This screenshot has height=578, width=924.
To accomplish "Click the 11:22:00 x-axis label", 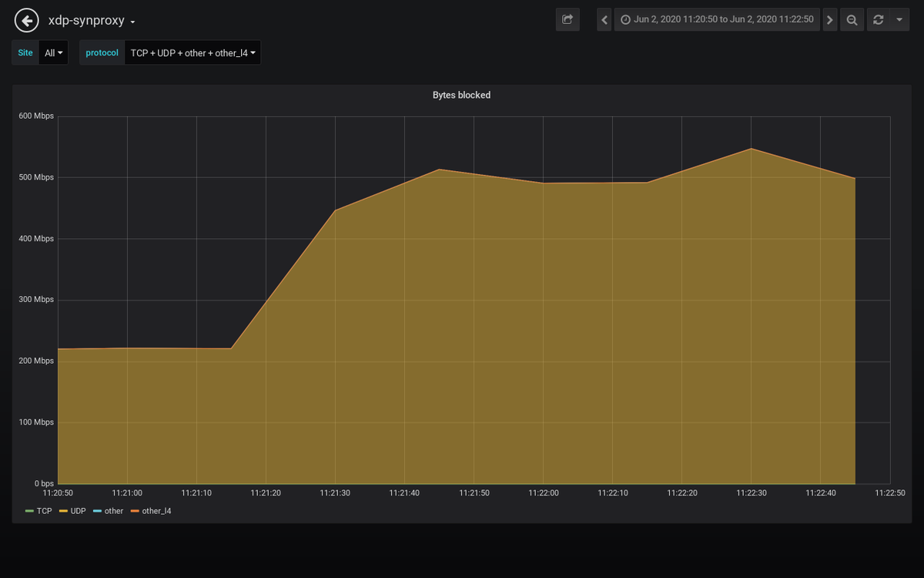I will [x=544, y=492].
